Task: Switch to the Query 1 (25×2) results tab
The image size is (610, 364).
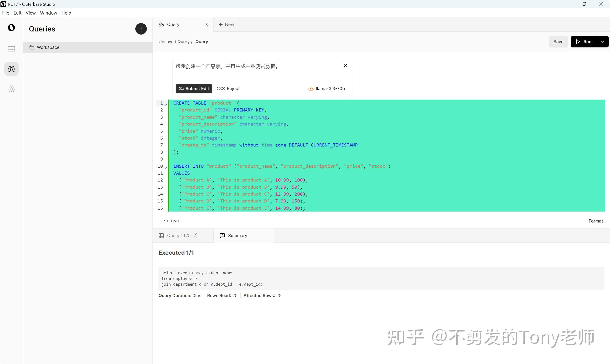Action: point(183,235)
